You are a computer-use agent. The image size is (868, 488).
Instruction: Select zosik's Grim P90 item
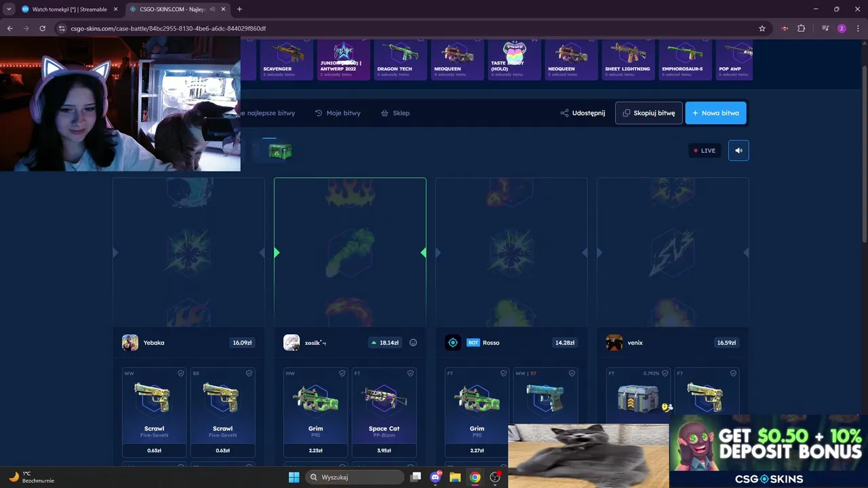pyautogui.click(x=315, y=412)
